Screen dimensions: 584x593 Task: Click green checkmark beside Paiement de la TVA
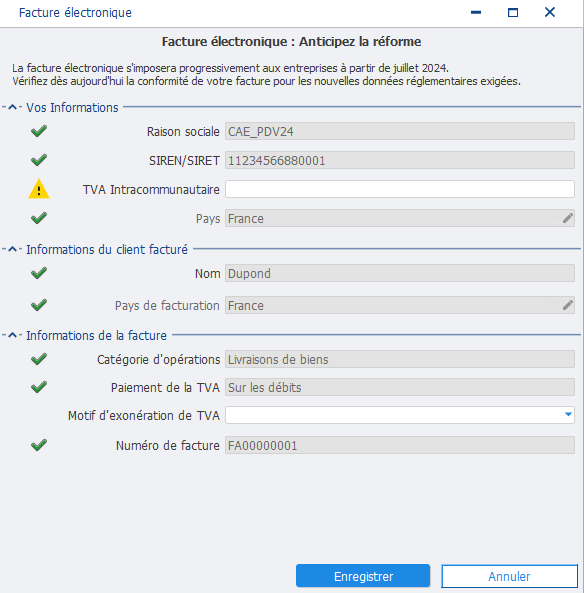pos(39,387)
